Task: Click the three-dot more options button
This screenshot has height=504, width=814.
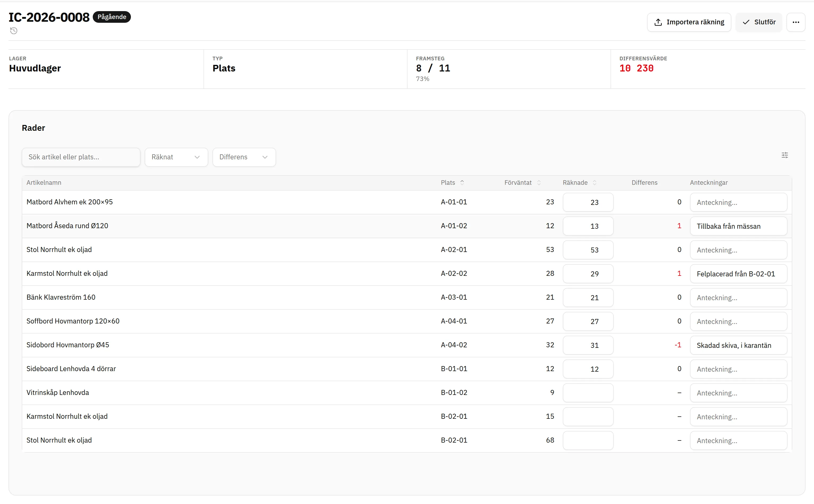Action: coord(796,22)
